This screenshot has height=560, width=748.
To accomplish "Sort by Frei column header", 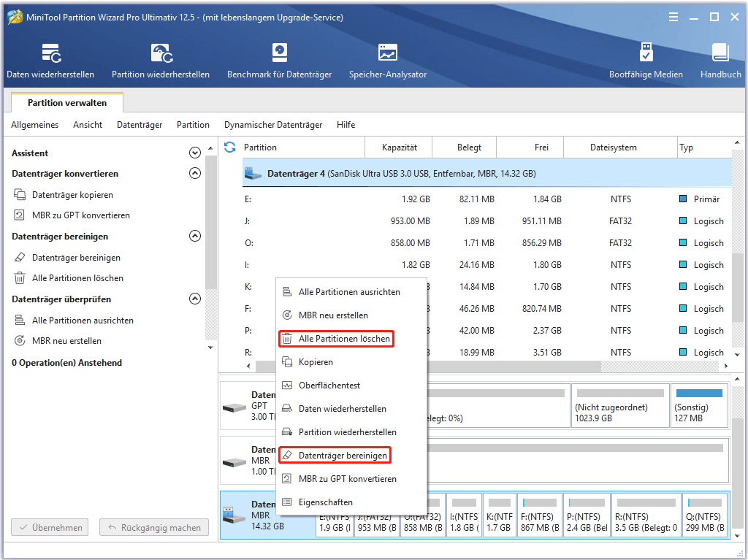I will (530, 147).
